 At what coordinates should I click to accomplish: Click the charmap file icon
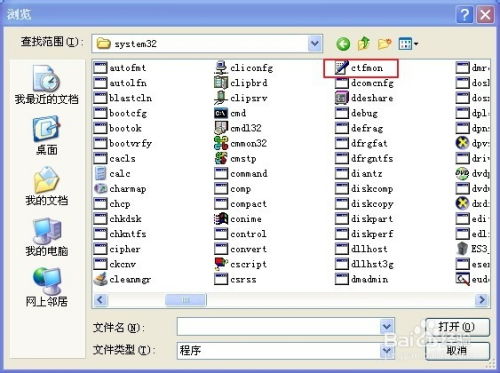coord(100,189)
